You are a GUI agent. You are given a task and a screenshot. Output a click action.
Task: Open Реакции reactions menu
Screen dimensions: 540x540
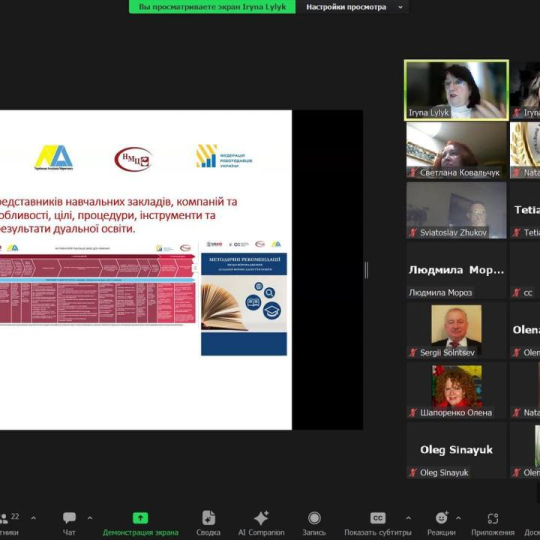tap(441, 524)
